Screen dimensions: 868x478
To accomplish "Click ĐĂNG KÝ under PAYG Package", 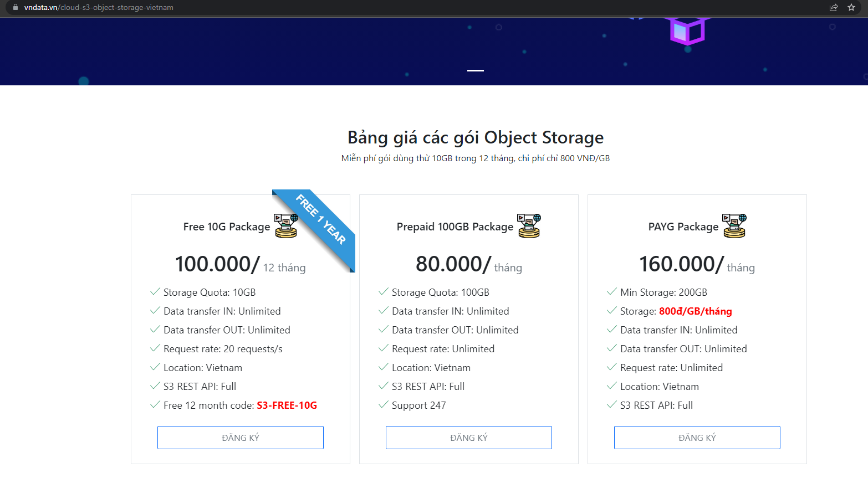I will click(697, 438).
